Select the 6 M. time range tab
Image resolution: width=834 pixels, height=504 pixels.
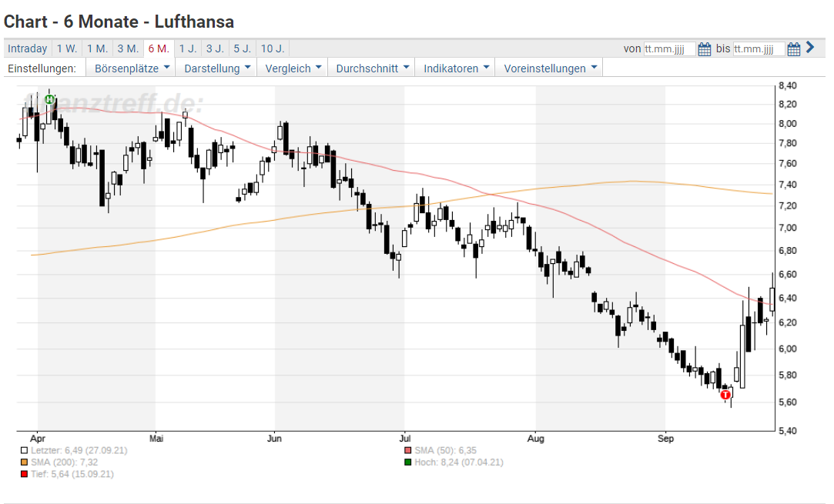coord(159,49)
